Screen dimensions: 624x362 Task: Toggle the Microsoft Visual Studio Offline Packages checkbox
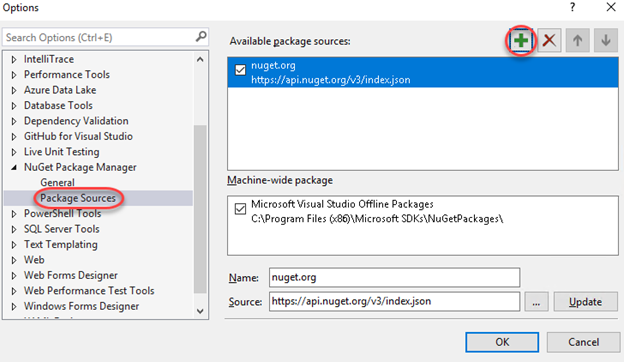[x=240, y=209]
